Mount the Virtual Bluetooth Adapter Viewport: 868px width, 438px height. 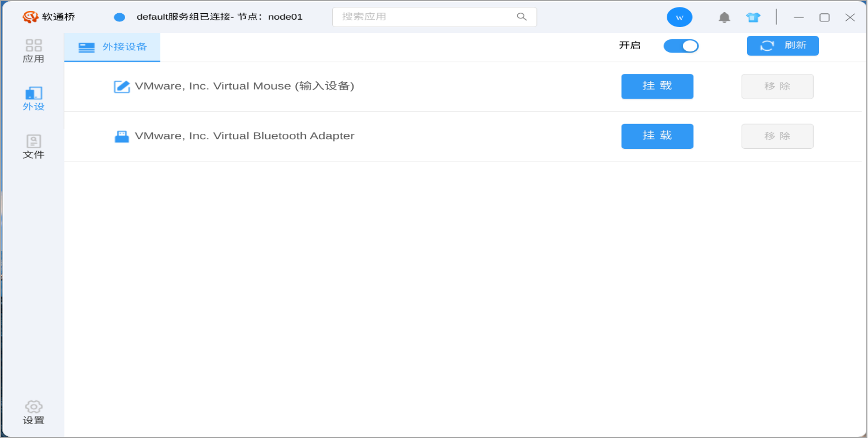[657, 136]
